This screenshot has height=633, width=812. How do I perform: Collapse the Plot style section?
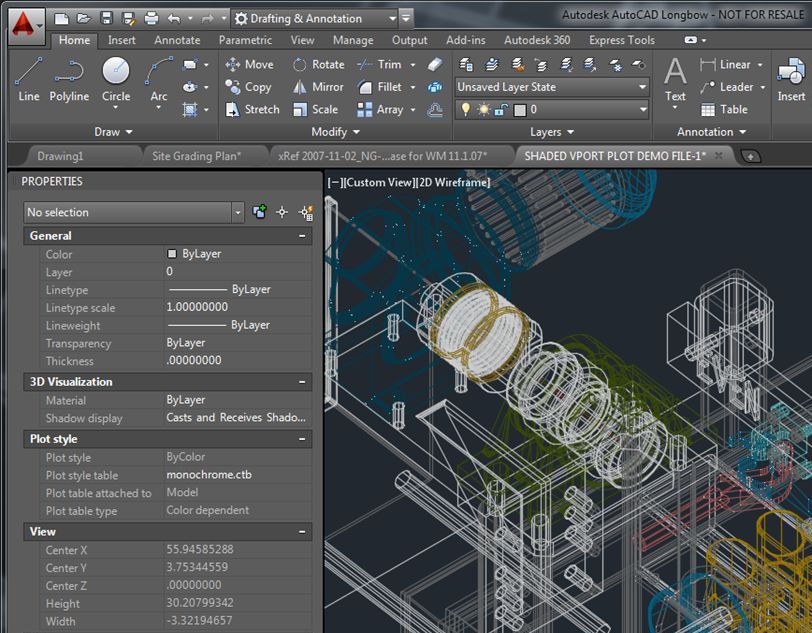click(302, 439)
